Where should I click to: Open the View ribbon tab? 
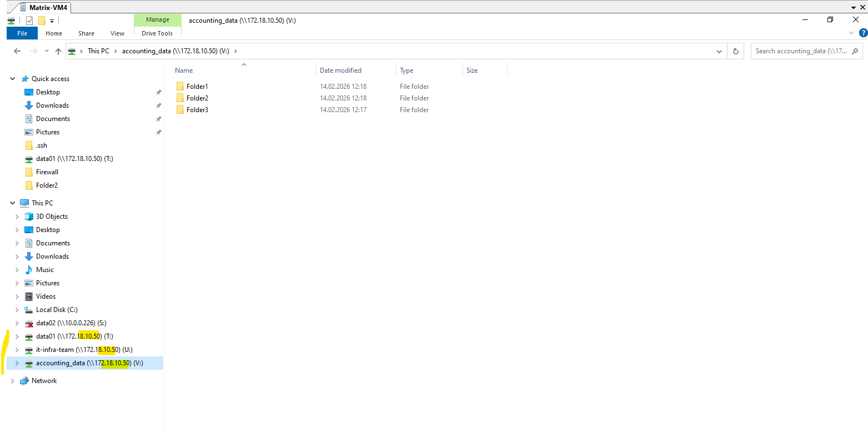pyautogui.click(x=118, y=33)
